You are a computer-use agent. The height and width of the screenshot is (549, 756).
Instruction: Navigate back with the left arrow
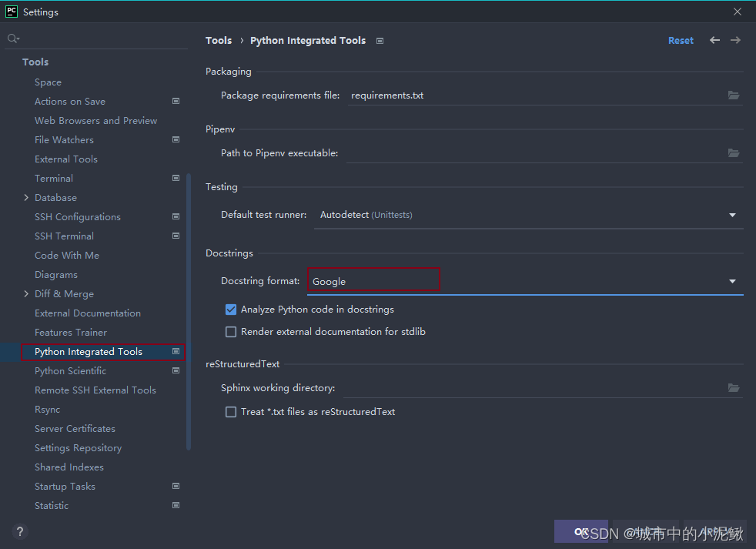coord(714,40)
